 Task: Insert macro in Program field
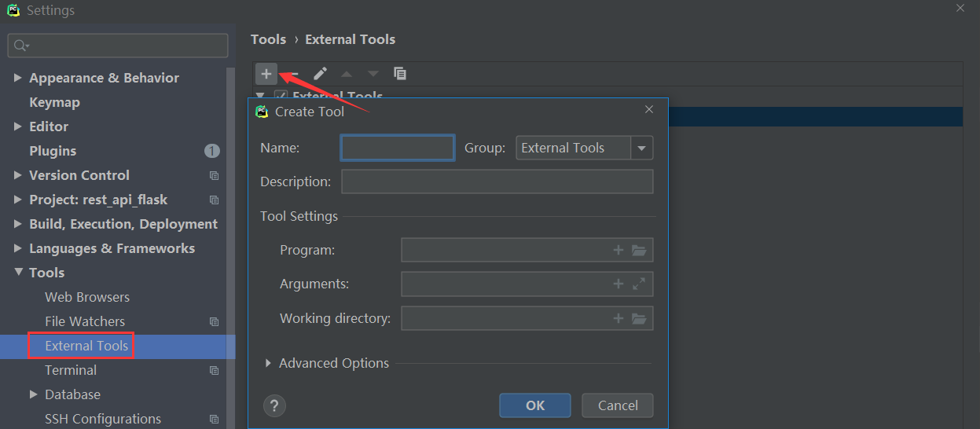(618, 250)
